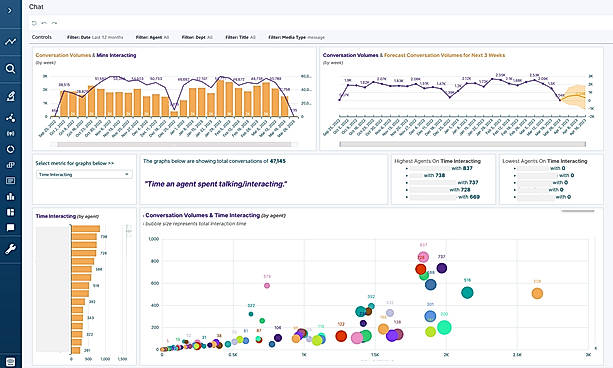Open the Filter: Agent control
Viewport: 613px width, 368px height.
pos(152,37)
